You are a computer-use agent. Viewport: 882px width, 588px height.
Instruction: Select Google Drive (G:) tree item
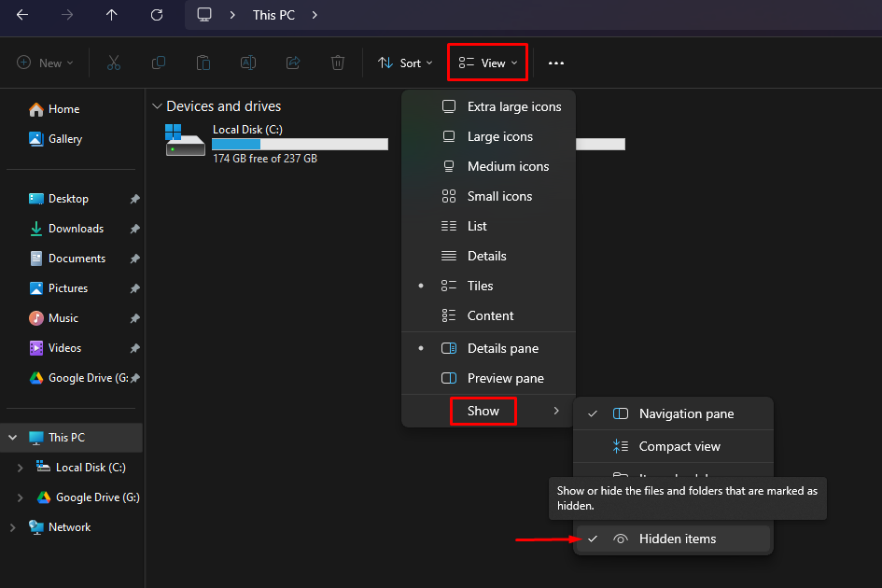(x=89, y=497)
